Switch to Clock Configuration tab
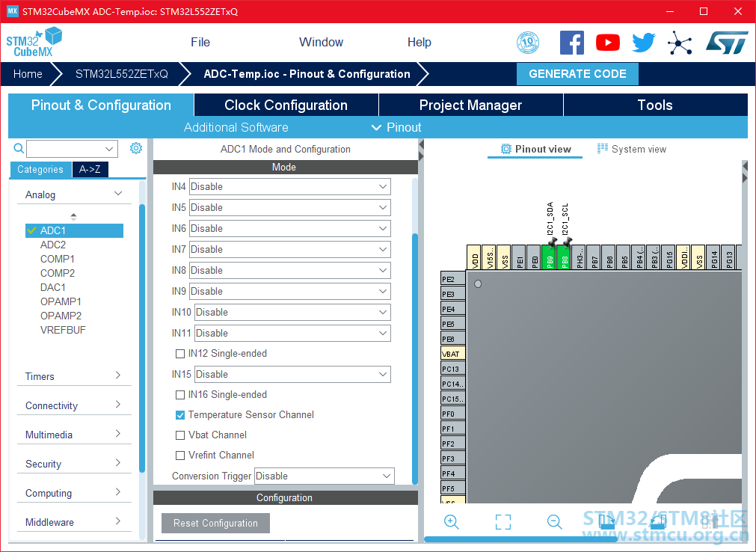Viewport: 756px width, 552px height. click(x=286, y=105)
